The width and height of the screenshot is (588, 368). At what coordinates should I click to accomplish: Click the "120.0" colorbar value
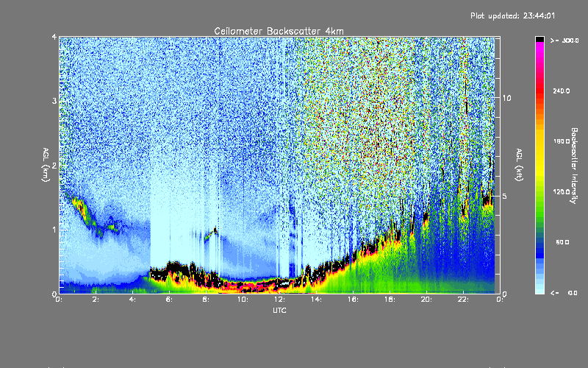562,191
